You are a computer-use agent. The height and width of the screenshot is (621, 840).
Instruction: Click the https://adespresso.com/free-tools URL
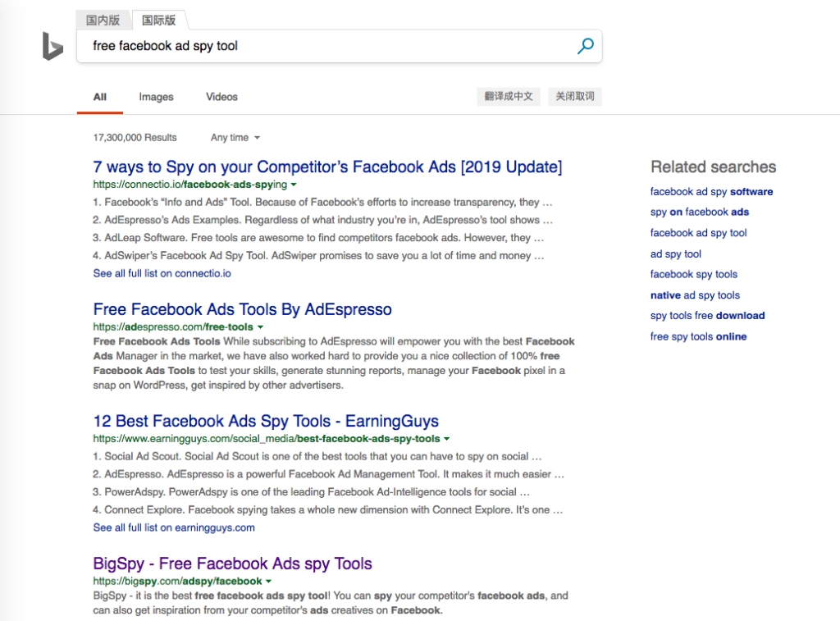coord(173,327)
